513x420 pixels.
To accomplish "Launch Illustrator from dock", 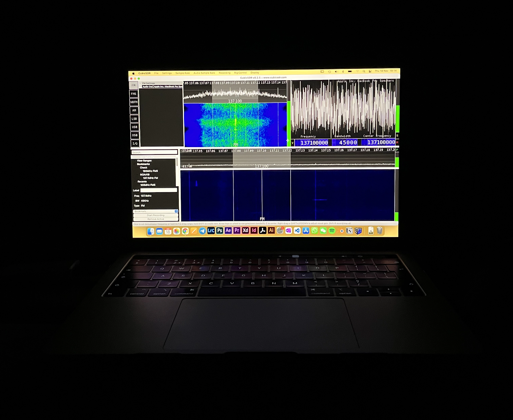I will (271, 230).
